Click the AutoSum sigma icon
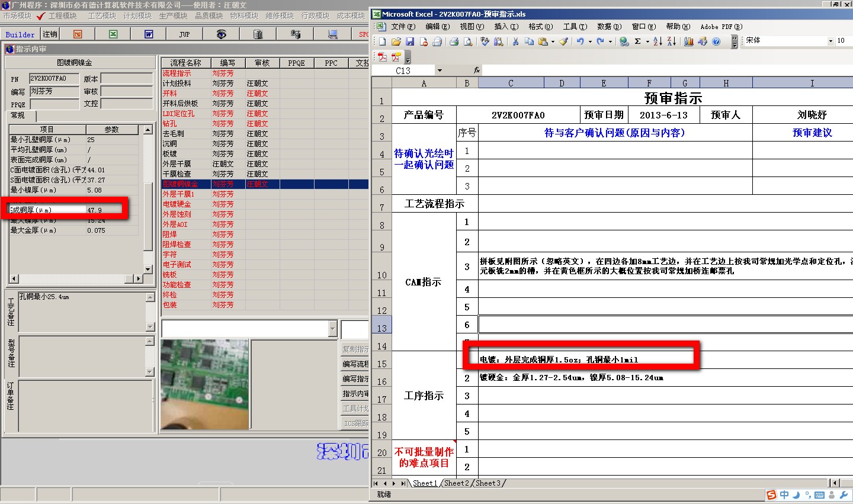Screen dimensions: 853x504 point(638,41)
